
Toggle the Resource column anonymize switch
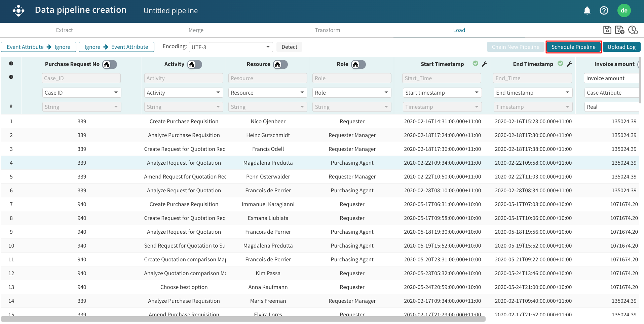(280, 64)
